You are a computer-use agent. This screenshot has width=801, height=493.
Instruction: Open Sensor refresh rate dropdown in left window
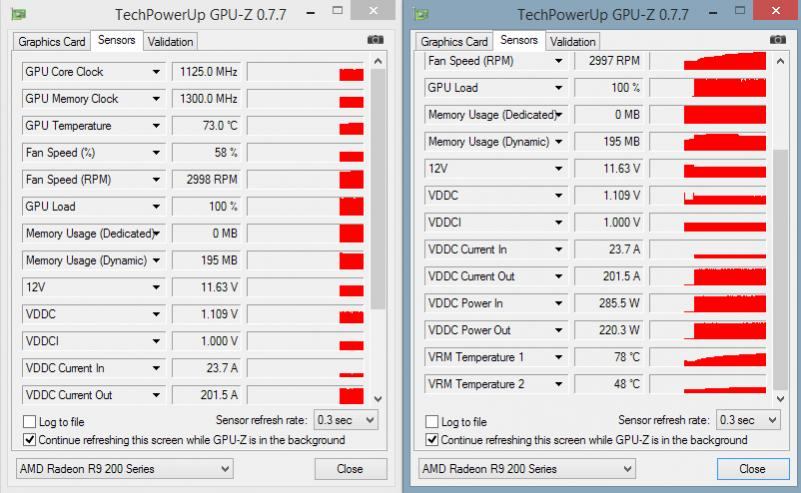346,420
